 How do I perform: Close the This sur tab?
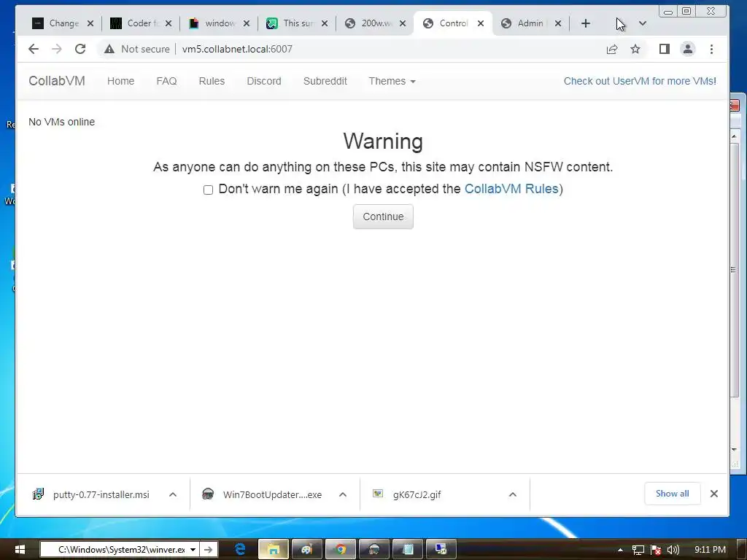point(325,23)
